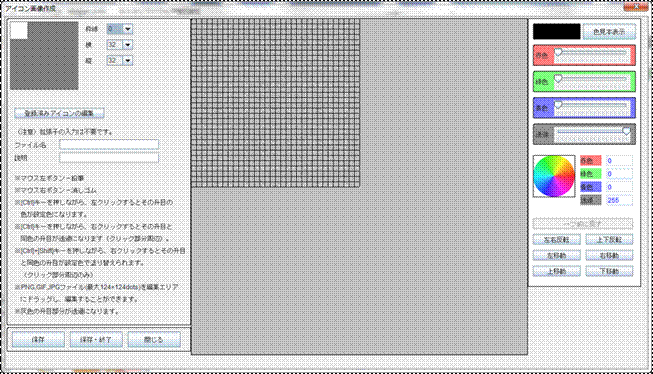Click the 右移動 move right button
Screen dimensions: 653x374
(609, 255)
